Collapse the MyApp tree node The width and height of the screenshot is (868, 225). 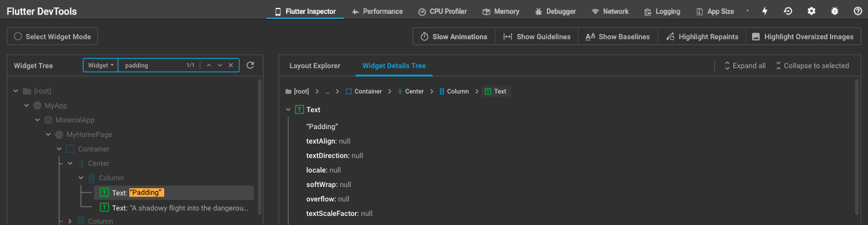click(27, 106)
